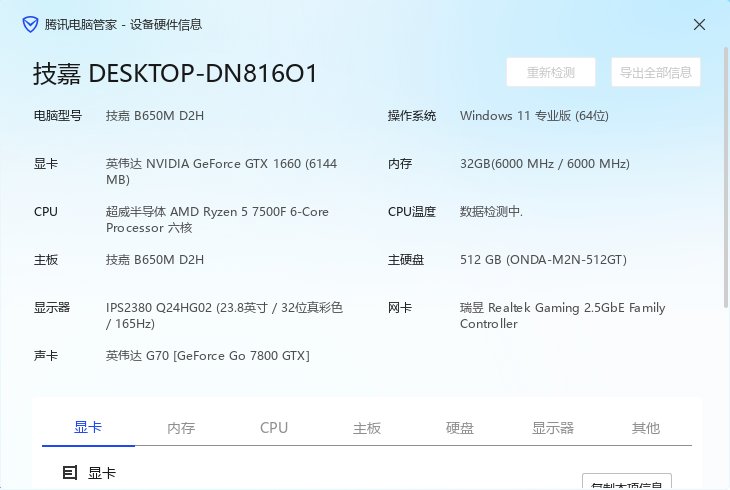Image resolution: width=730 pixels, height=490 pixels.
Task: Click the 显卡 section heading text
Action: 101,473
